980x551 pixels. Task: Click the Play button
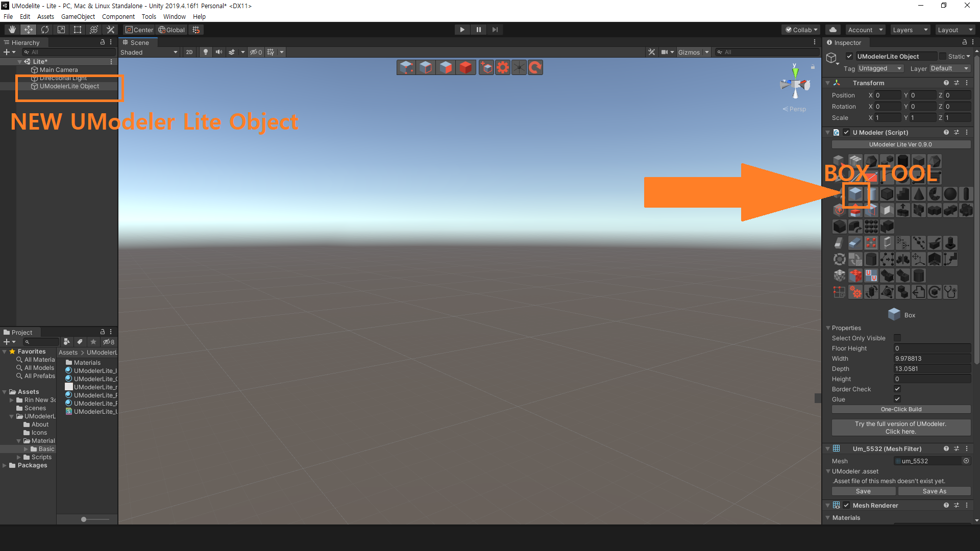click(462, 30)
